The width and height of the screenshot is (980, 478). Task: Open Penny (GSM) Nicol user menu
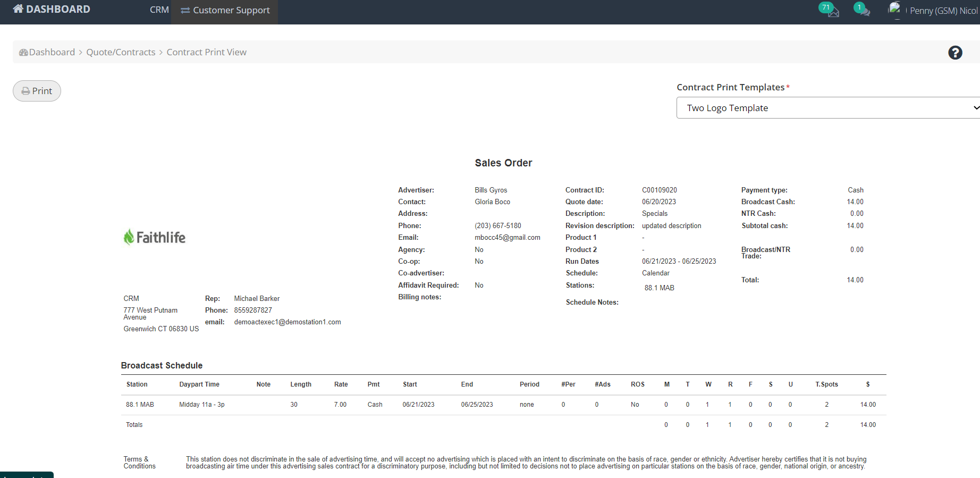coord(944,11)
